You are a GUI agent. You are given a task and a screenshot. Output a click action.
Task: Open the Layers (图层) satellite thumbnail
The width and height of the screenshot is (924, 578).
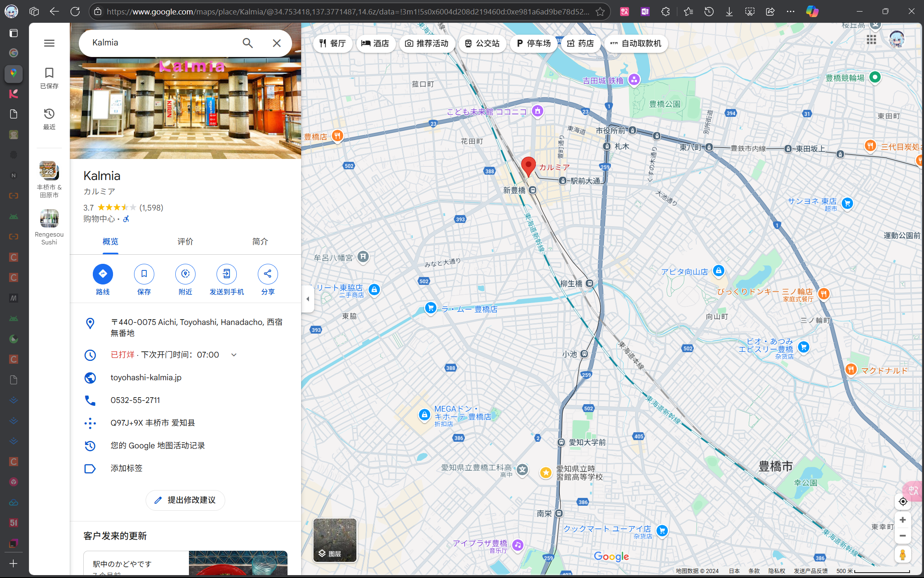click(x=335, y=540)
